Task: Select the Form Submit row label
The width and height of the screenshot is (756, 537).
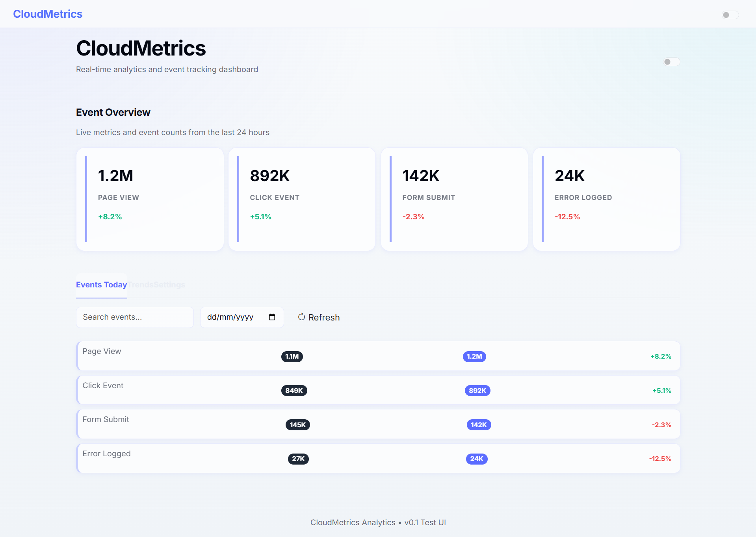Action: point(106,420)
